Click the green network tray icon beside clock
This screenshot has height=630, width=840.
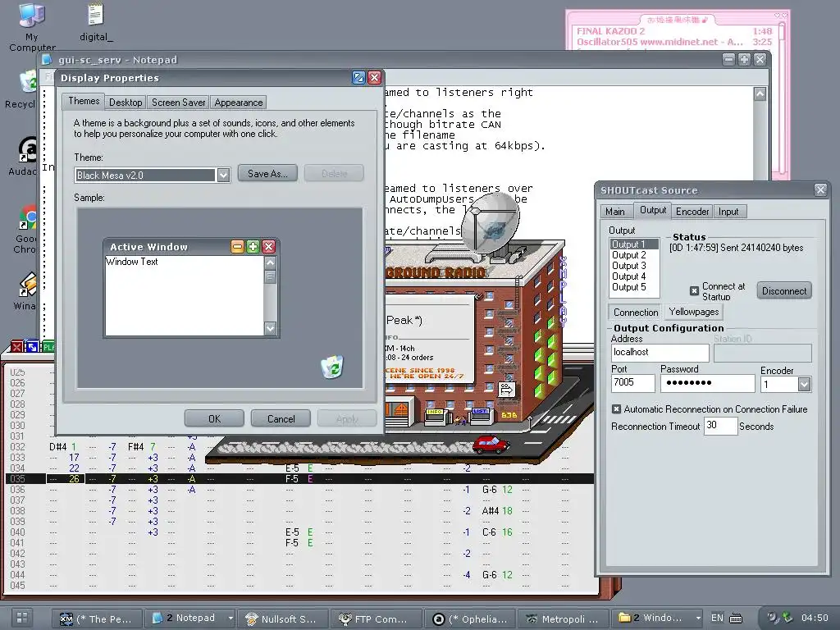(787, 617)
